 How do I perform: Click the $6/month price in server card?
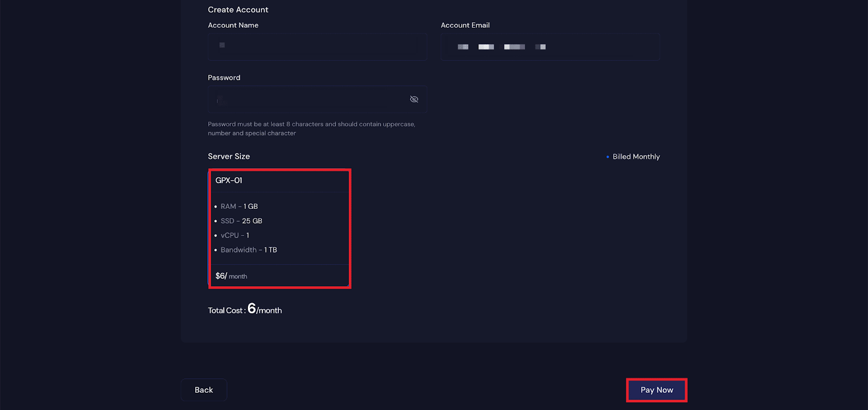point(231,276)
